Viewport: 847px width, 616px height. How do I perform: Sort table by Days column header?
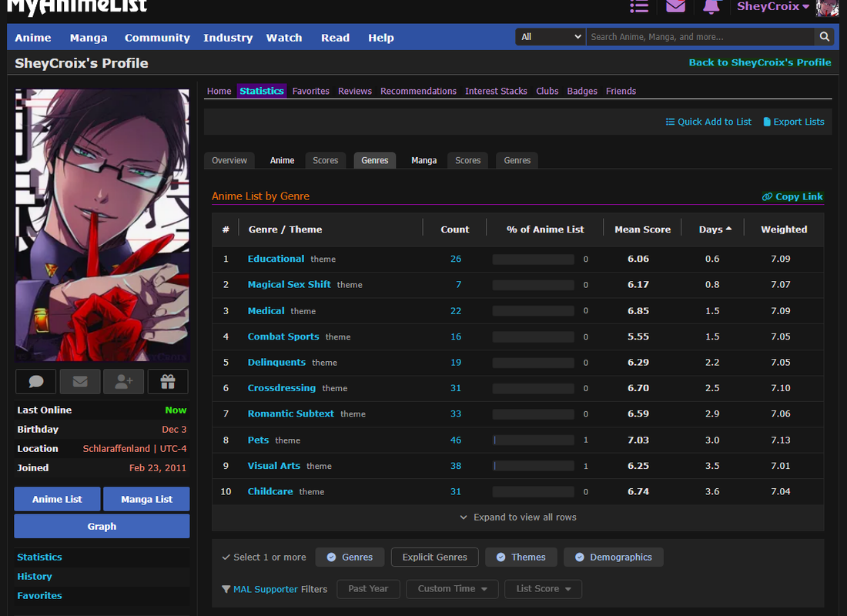point(715,229)
